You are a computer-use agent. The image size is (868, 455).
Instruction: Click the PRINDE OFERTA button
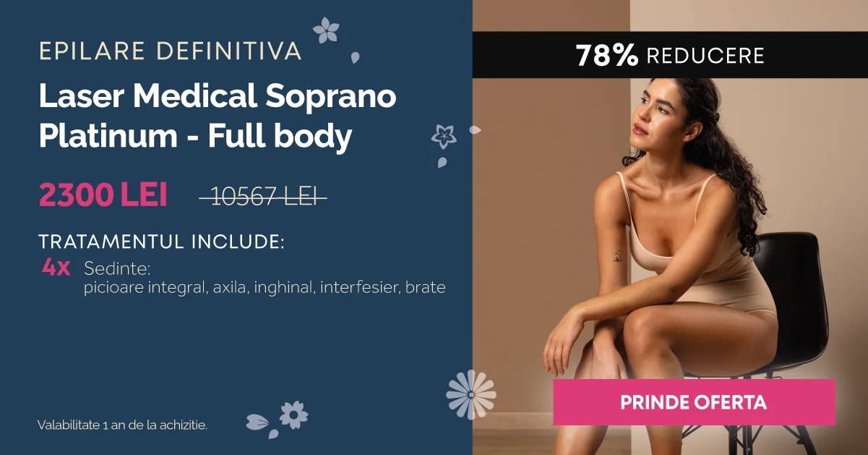[x=694, y=402]
